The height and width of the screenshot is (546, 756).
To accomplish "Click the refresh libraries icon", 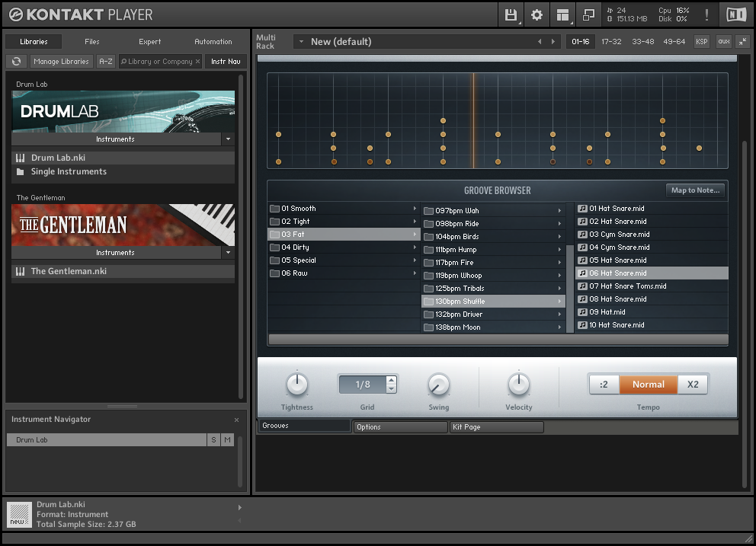I will point(17,61).
